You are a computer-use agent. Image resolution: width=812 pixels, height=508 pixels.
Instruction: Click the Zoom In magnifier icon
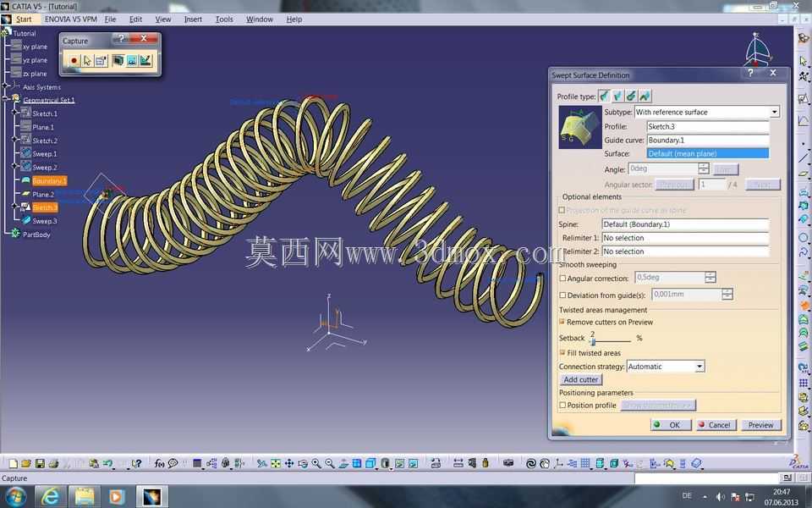pyautogui.click(x=315, y=463)
